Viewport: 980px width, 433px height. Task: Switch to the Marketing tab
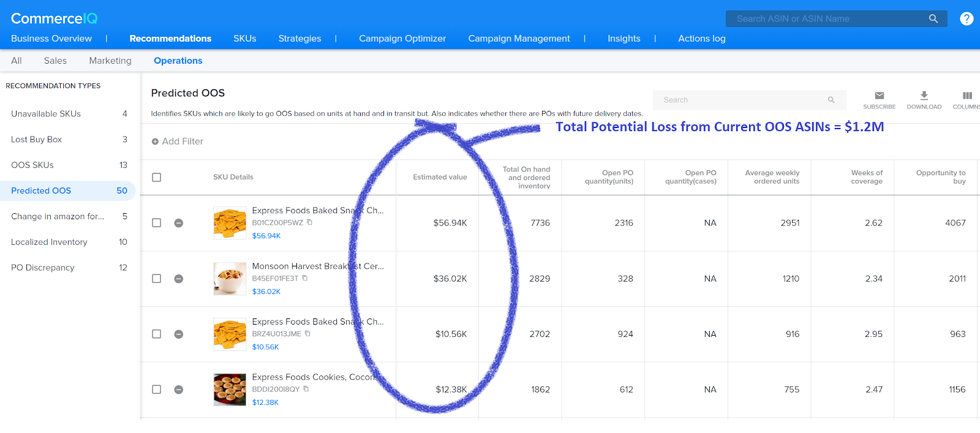pyautogui.click(x=110, y=61)
